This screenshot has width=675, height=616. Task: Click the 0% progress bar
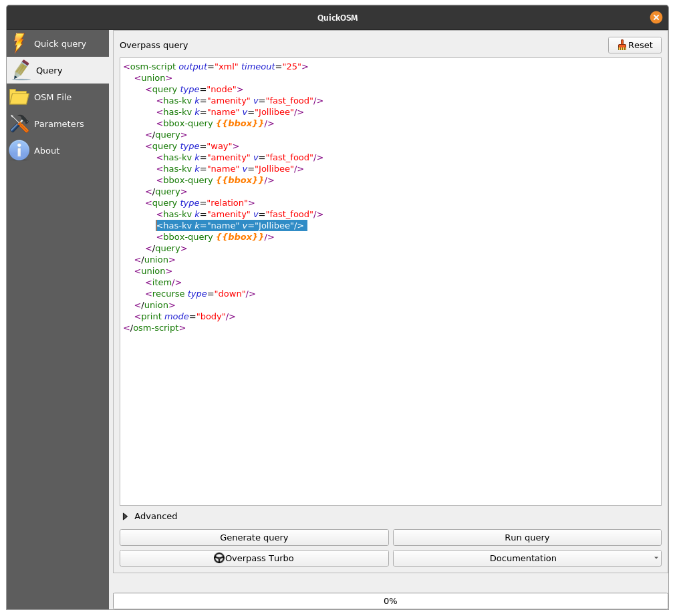pos(390,601)
